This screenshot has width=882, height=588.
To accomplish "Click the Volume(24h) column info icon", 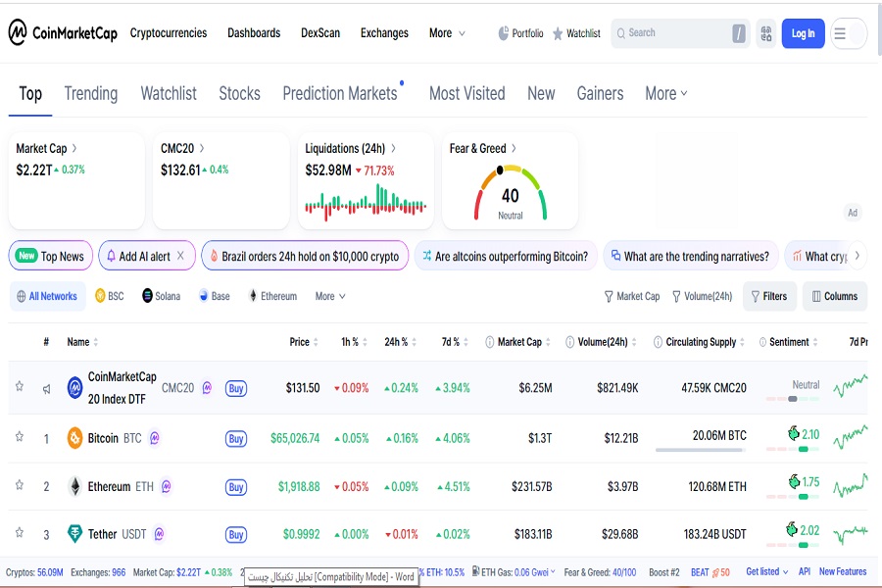I will point(569,342).
